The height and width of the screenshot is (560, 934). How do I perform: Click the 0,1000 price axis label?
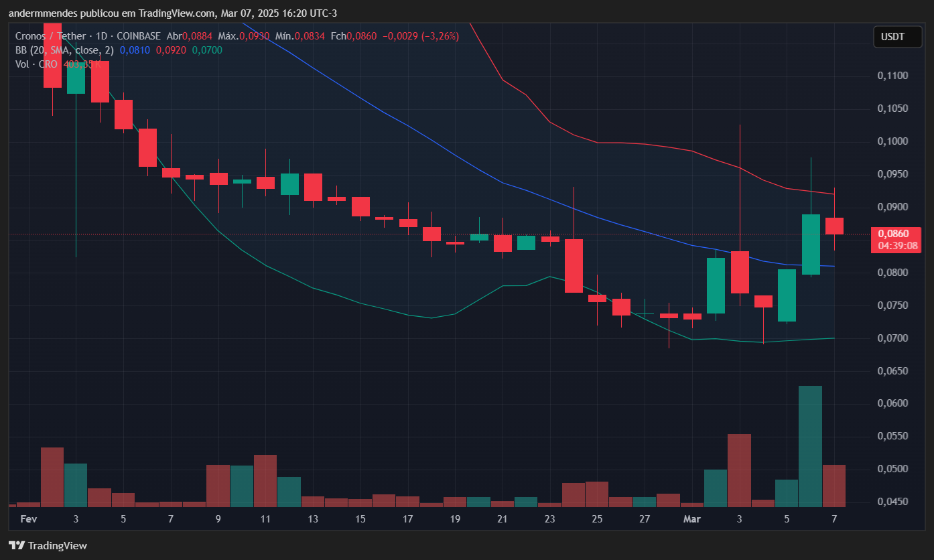click(x=892, y=141)
